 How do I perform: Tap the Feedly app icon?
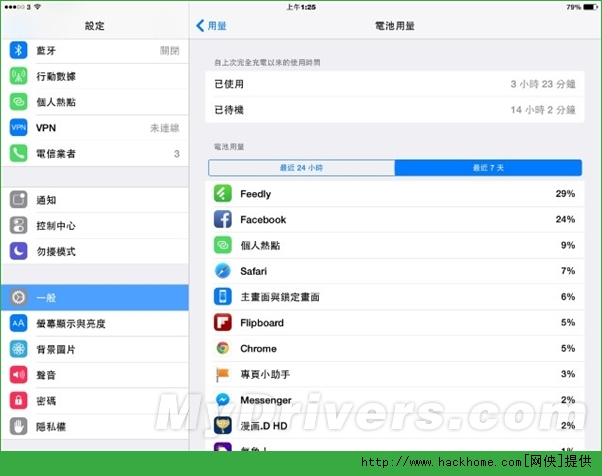pos(223,193)
